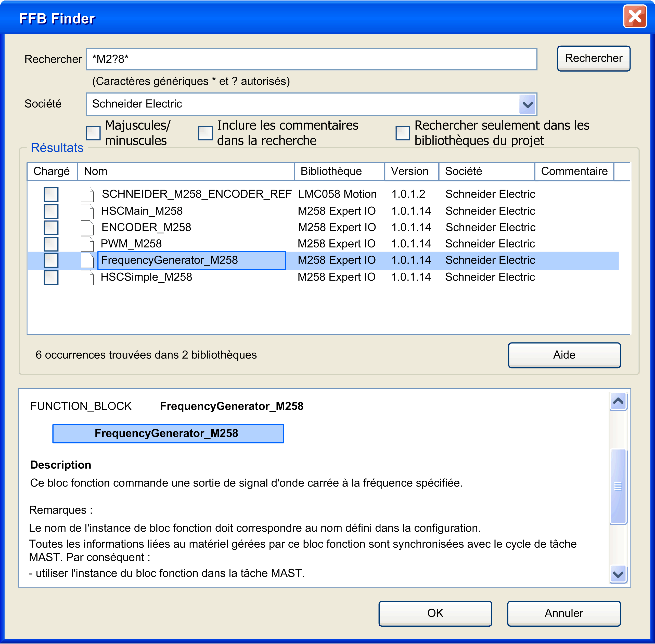Tick the Chargé checkbox for ENCODER_M258
655x644 pixels.
[x=51, y=227]
